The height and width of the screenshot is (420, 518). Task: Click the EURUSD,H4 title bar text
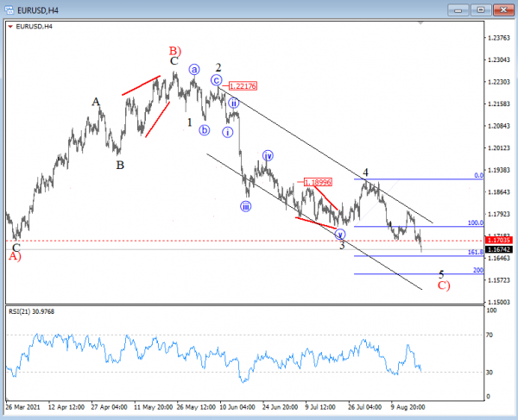(x=38, y=10)
